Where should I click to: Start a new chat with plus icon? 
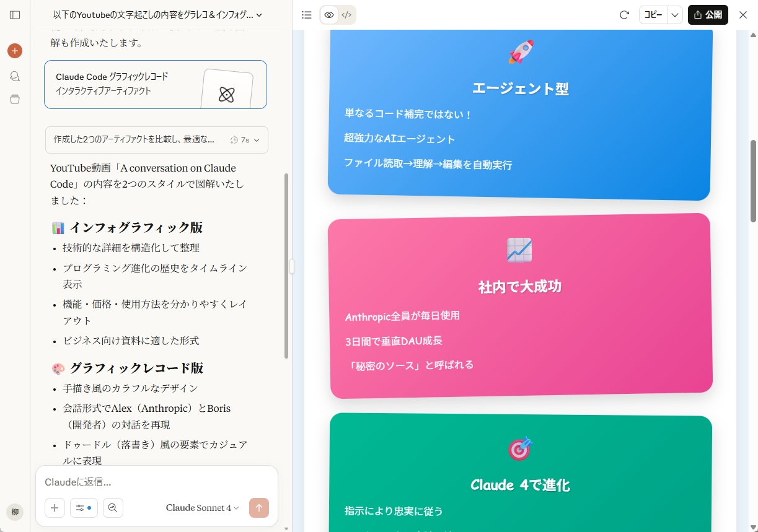tap(15, 51)
